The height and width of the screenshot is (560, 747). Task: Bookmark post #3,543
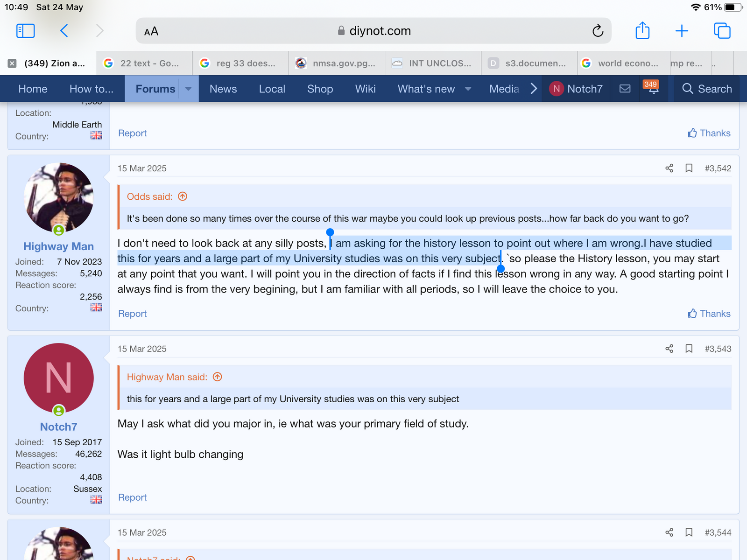point(689,349)
